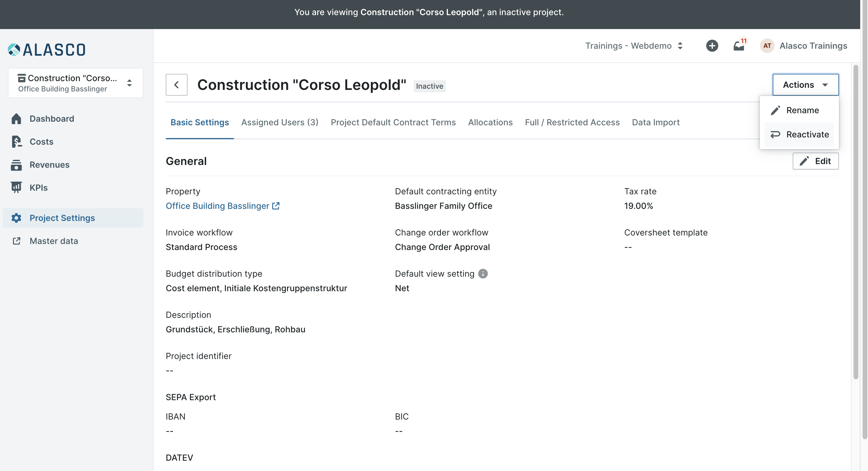
Task: Open Full / Restricted Access tab
Action: [x=572, y=122]
